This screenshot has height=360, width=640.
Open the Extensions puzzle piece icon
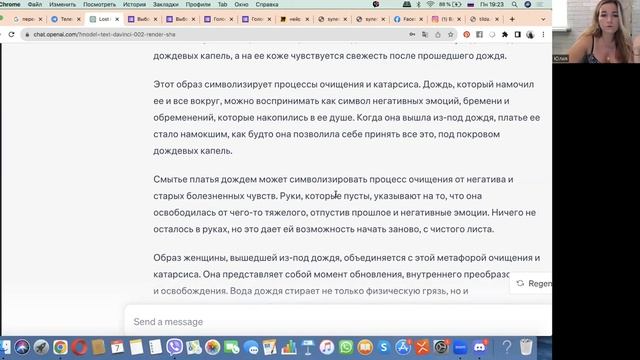coord(505,35)
